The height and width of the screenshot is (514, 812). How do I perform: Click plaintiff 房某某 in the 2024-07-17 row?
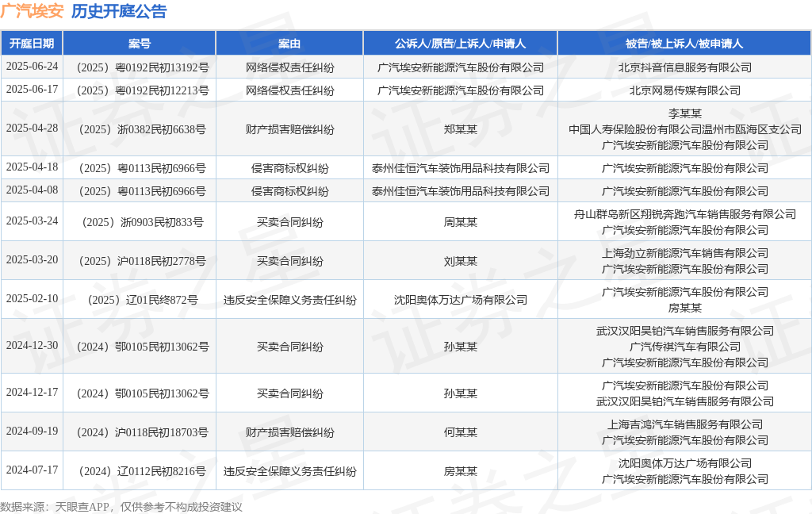[461, 471]
